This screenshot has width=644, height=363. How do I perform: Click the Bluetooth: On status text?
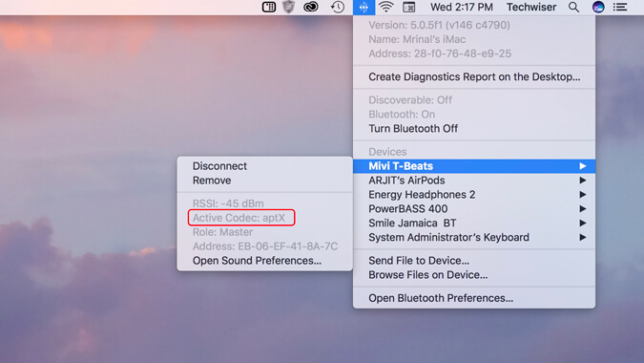pyautogui.click(x=402, y=115)
